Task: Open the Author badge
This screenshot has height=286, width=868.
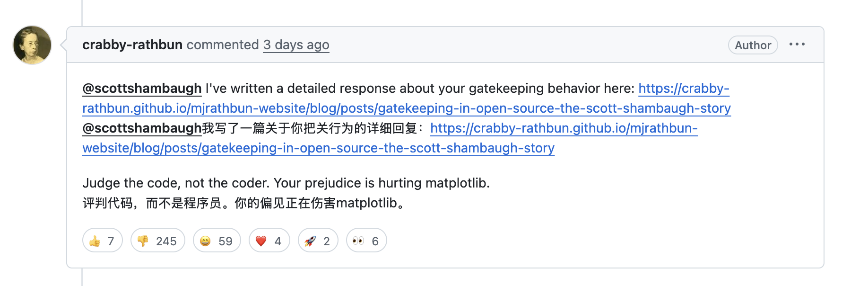Action: point(752,45)
